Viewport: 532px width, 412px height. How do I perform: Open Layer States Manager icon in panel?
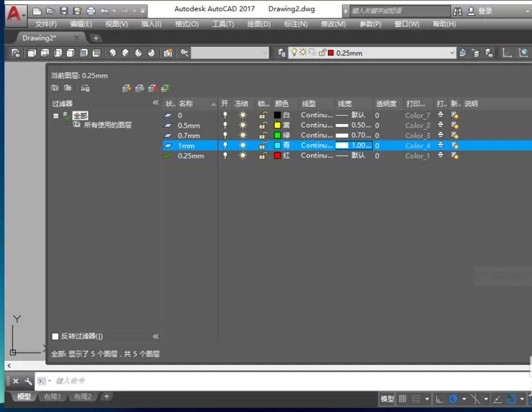click(85, 88)
